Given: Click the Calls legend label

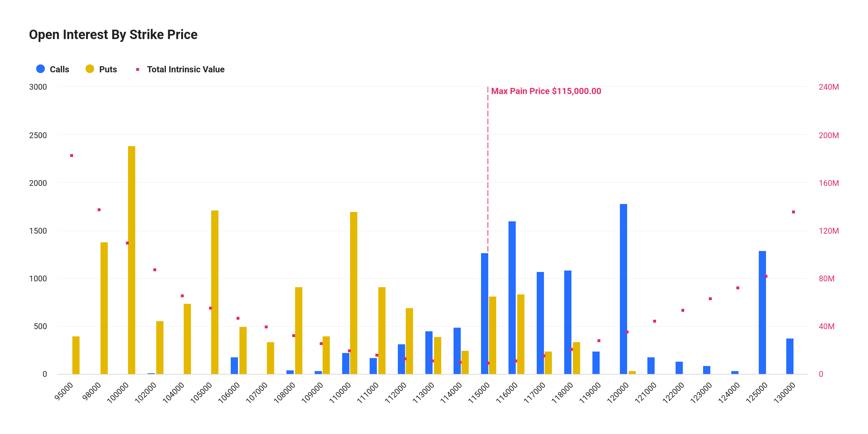Looking at the screenshot, I should click(x=59, y=69).
